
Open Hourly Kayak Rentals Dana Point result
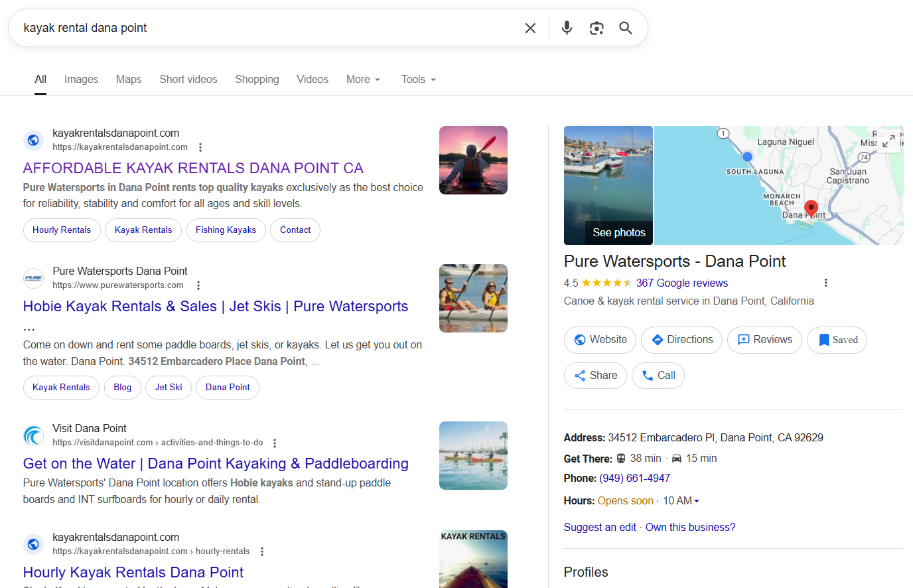point(133,573)
